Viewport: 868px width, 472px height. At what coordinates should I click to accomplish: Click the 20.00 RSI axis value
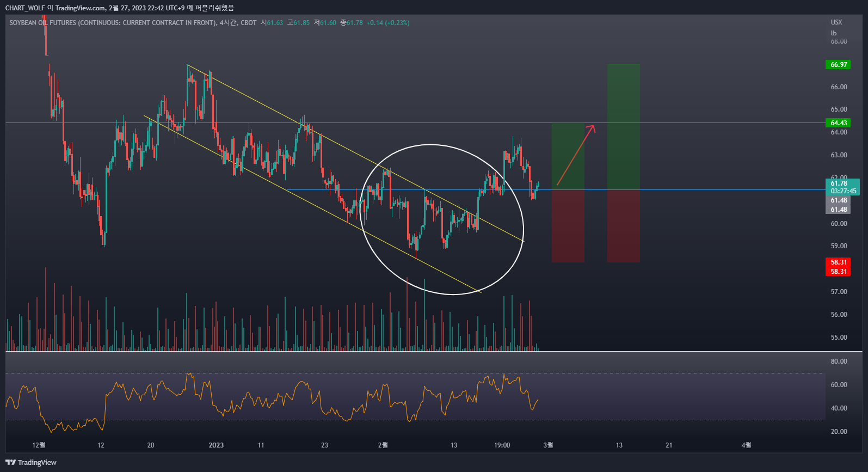(x=839, y=432)
